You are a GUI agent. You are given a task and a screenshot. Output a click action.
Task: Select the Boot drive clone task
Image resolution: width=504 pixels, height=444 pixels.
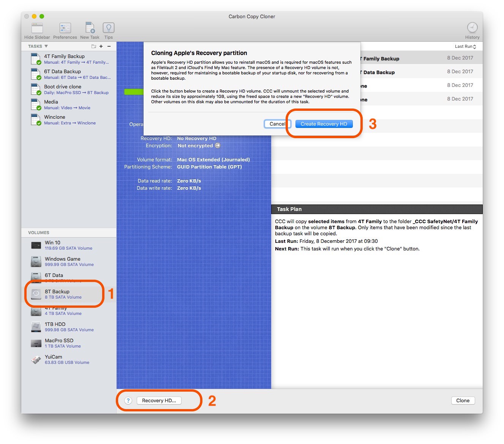coord(69,89)
